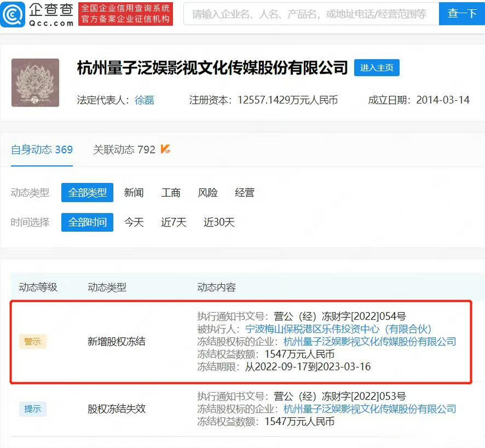Click 1547万元人民币 amount in 053号 row
The image size is (485, 448).
pyautogui.click(x=300, y=421)
